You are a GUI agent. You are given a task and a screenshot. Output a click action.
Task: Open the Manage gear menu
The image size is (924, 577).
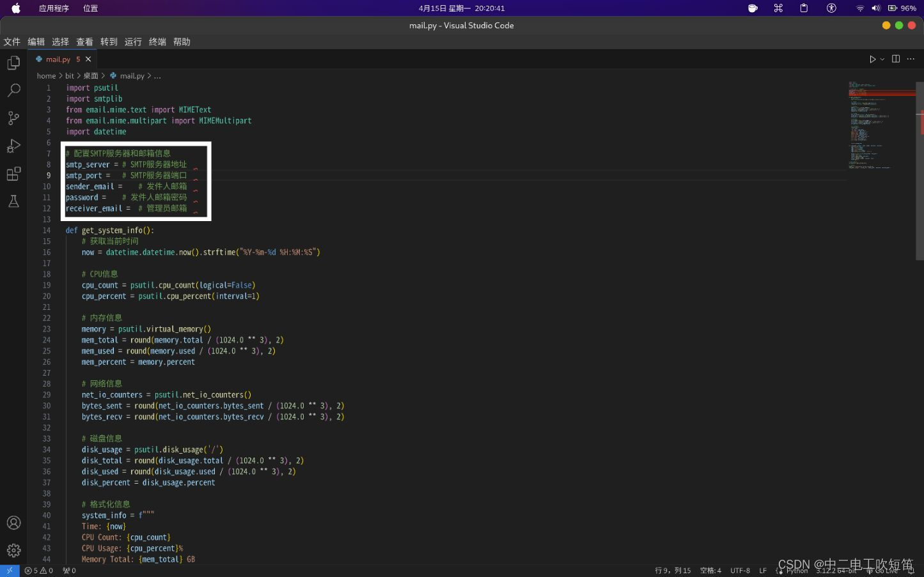click(x=13, y=550)
